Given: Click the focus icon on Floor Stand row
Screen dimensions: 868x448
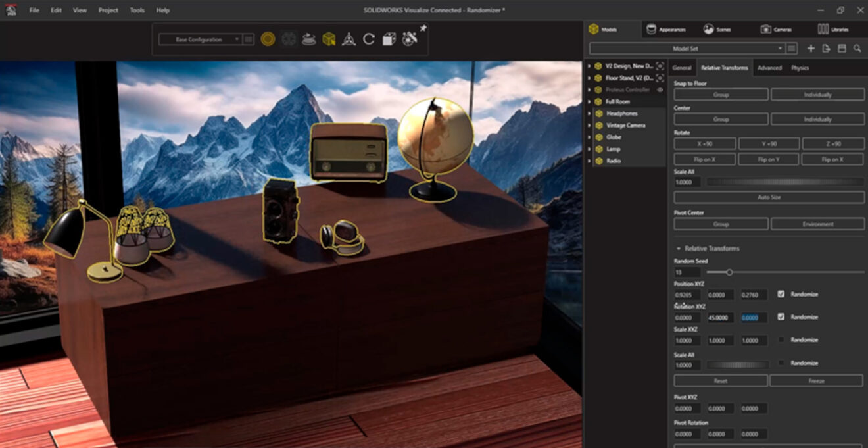Looking at the screenshot, I should coord(660,78).
